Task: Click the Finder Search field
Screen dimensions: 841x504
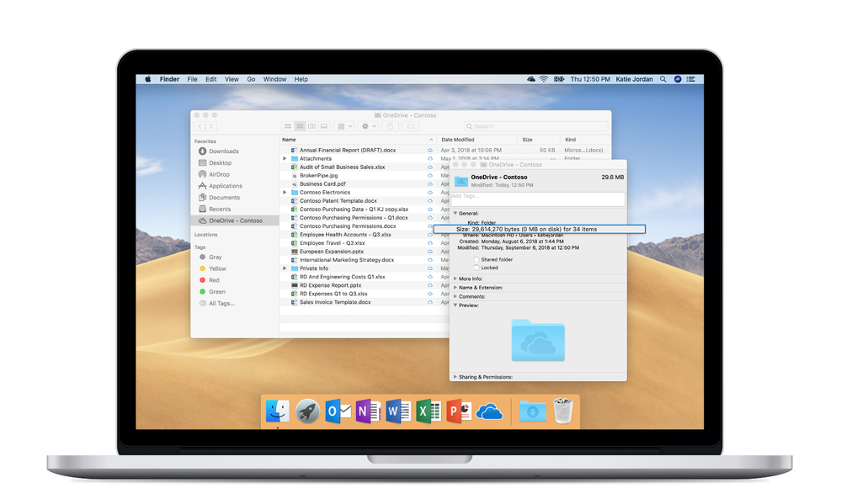Action: coord(535,126)
